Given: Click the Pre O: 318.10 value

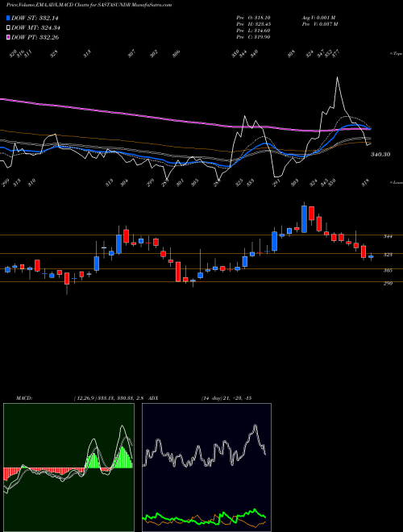Looking at the screenshot, I should click(x=253, y=18).
